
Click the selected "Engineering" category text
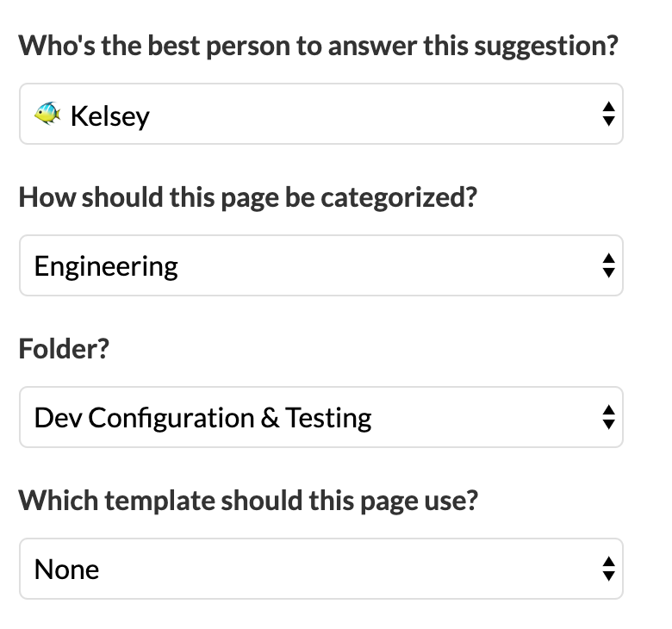pyautogui.click(x=106, y=266)
